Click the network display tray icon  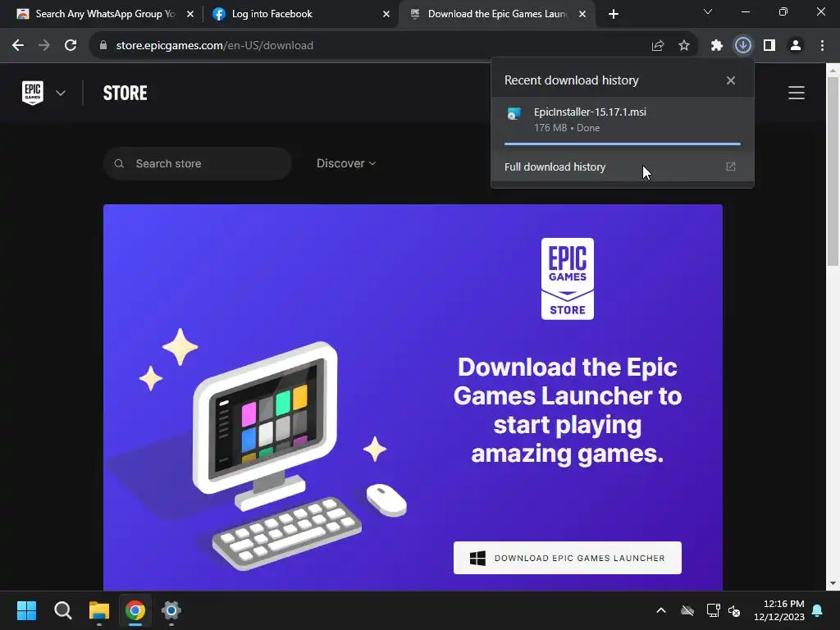[713, 610]
